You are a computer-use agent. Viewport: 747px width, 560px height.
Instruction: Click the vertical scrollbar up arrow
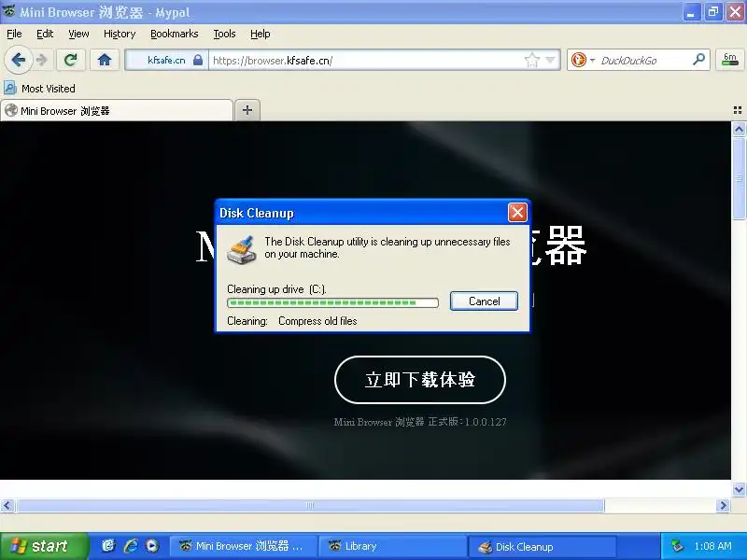click(x=739, y=129)
